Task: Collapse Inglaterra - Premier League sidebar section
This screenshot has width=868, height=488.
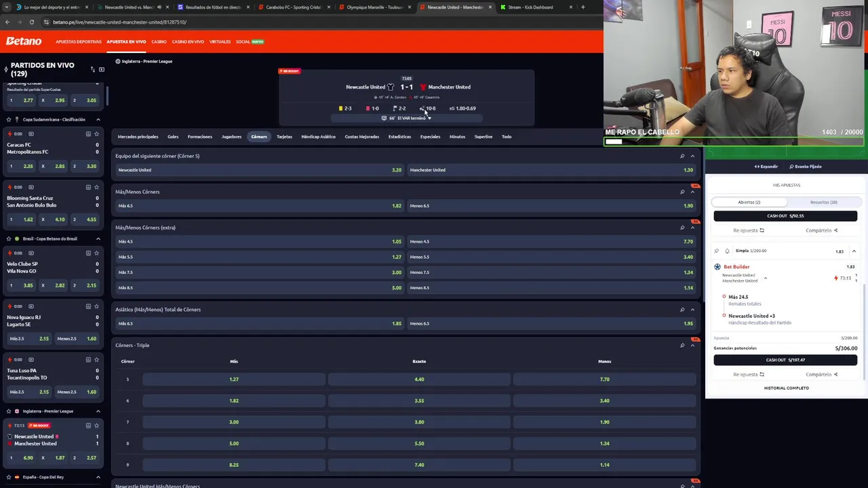Action: pos(98,411)
